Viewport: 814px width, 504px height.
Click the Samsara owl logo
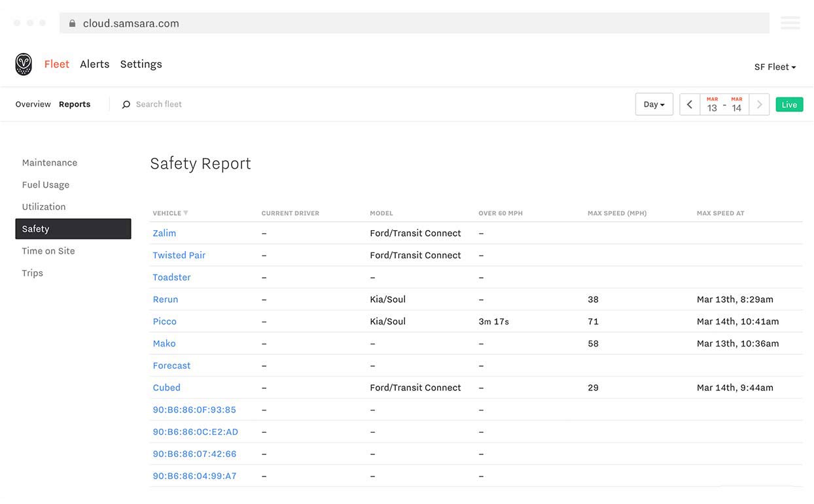[x=24, y=64]
